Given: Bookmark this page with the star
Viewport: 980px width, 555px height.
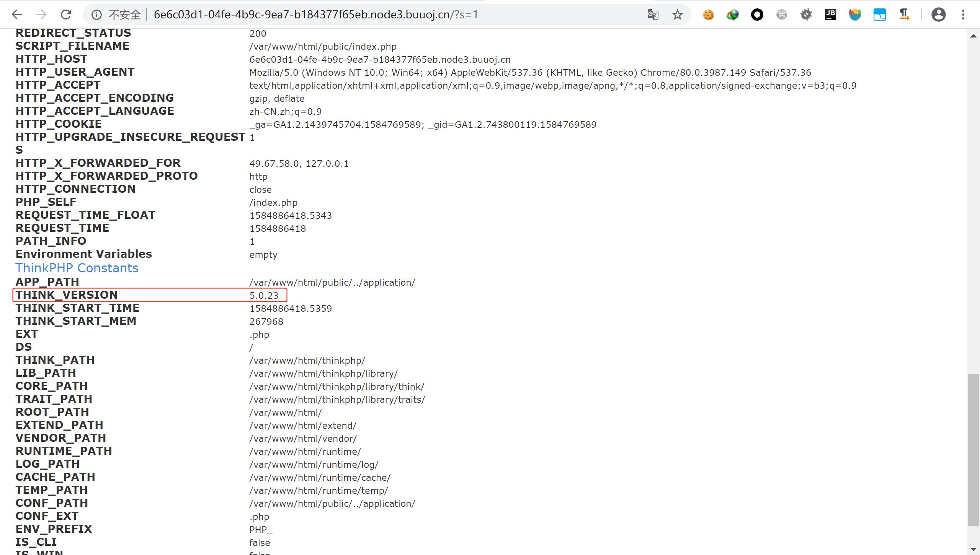Looking at the screenshot, I should coord(678,15).
